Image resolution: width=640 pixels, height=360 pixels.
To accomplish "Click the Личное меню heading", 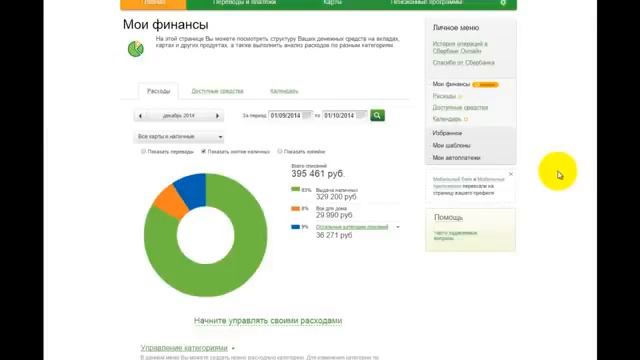I will pos(456,28).
